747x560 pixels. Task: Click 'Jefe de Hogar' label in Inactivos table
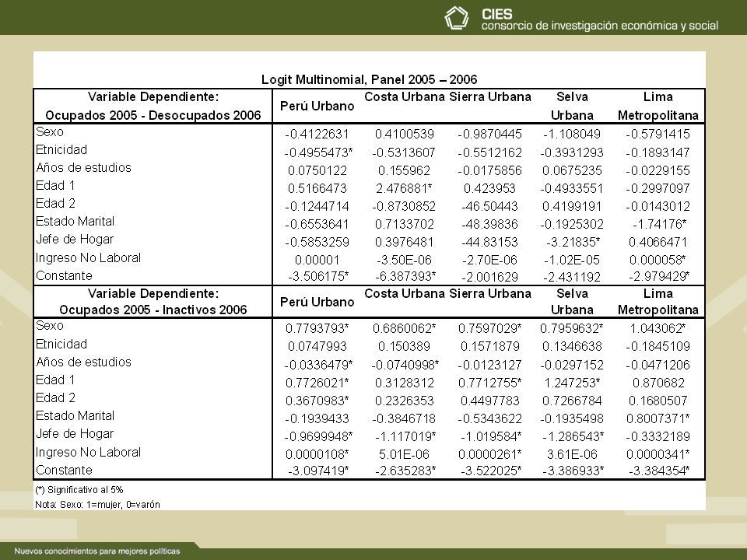point(75,434)
